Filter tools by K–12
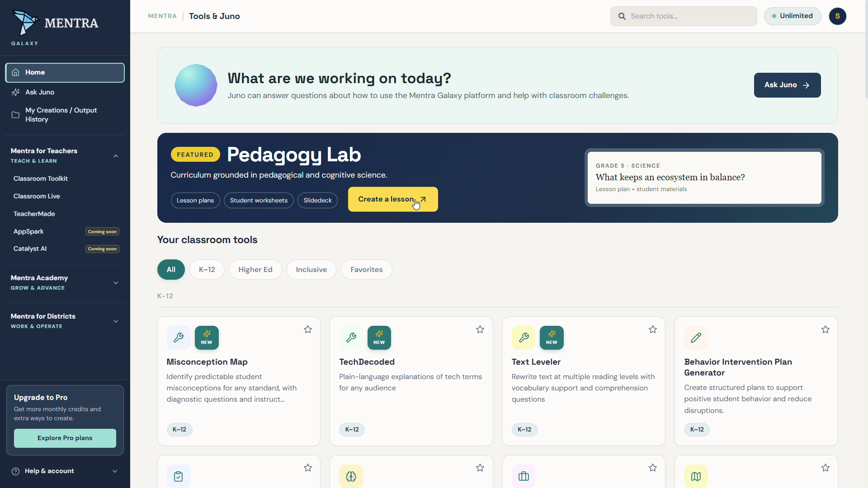 pyautogui.click(x=207, y=270)
